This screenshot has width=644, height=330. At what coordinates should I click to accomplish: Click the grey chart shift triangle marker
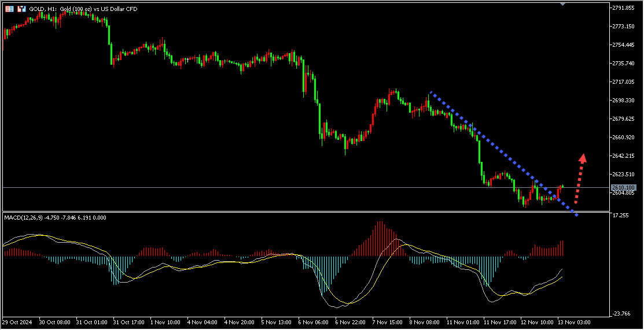coord(563,4)
